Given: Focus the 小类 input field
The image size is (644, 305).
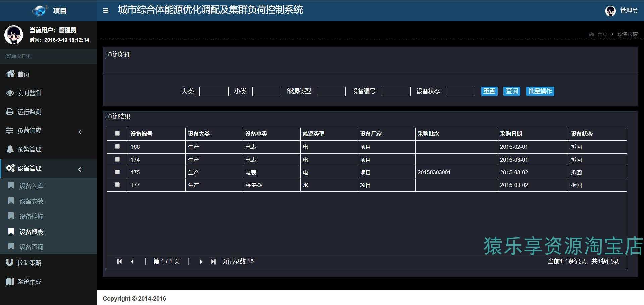Looking at the screenshot, I should click(x=267, y=91).
